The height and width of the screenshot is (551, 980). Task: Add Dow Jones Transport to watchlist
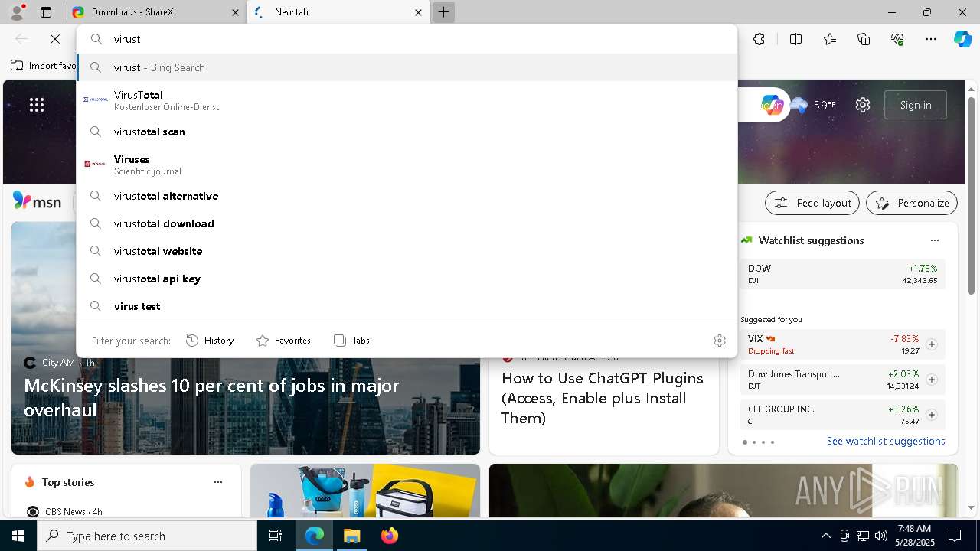click(x=932, y=380)
